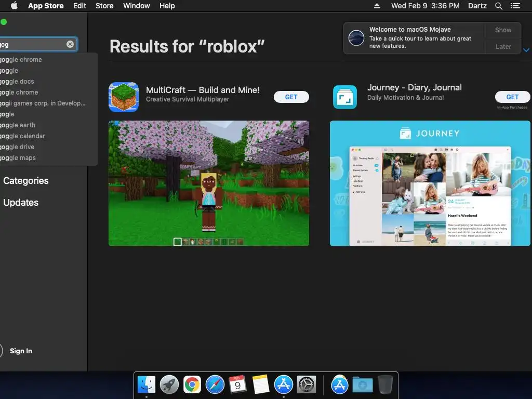The height and width of the screenshot is (399, 532).
Task: Clear the search field text
Action: point(70,44)
